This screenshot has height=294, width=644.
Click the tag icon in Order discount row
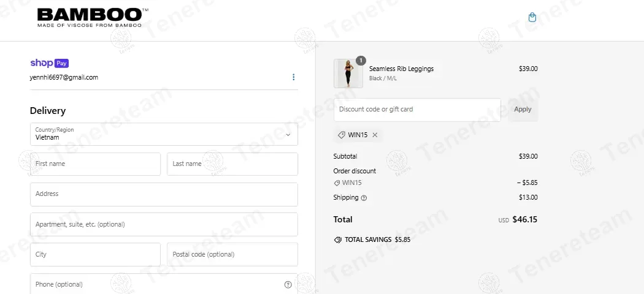[337, 183]
